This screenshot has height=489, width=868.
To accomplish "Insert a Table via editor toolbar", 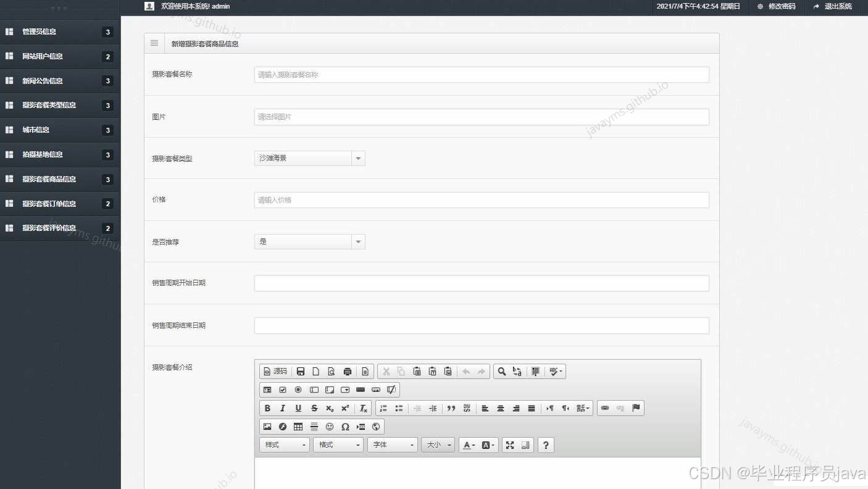I will 298,427.
